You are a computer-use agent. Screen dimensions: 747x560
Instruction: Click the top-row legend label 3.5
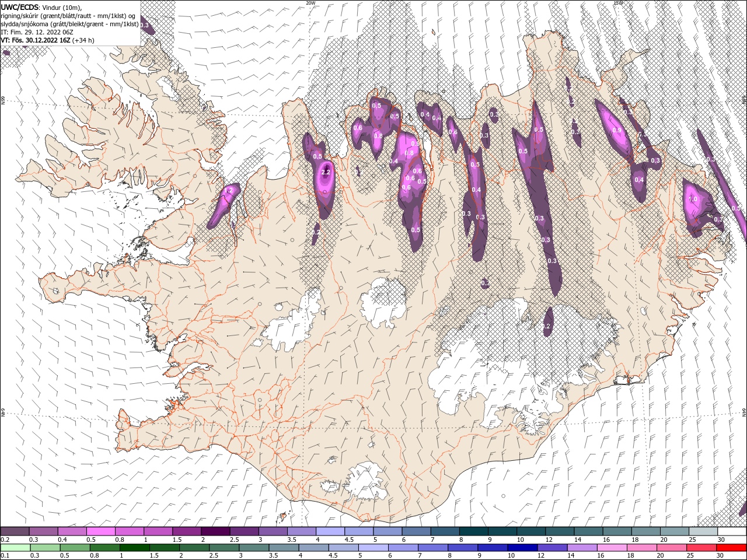(x=292, y=540)
